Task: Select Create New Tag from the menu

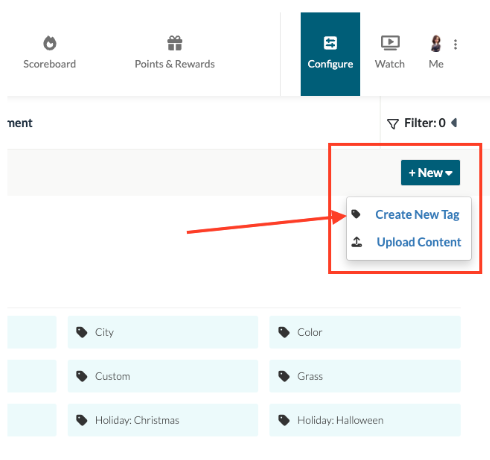Action: tap(417, 215)
